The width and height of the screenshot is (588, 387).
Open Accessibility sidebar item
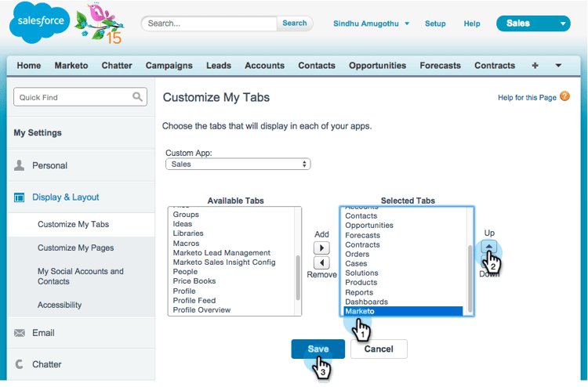(x=60, y=305)
